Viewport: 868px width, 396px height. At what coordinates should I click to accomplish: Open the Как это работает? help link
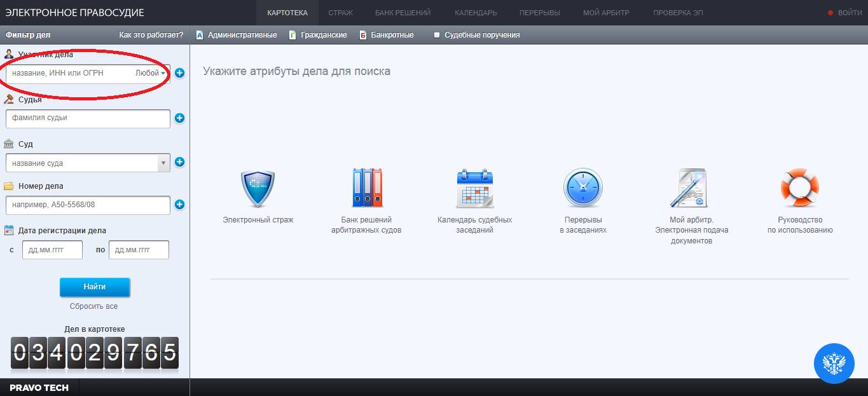coord(151,35)
